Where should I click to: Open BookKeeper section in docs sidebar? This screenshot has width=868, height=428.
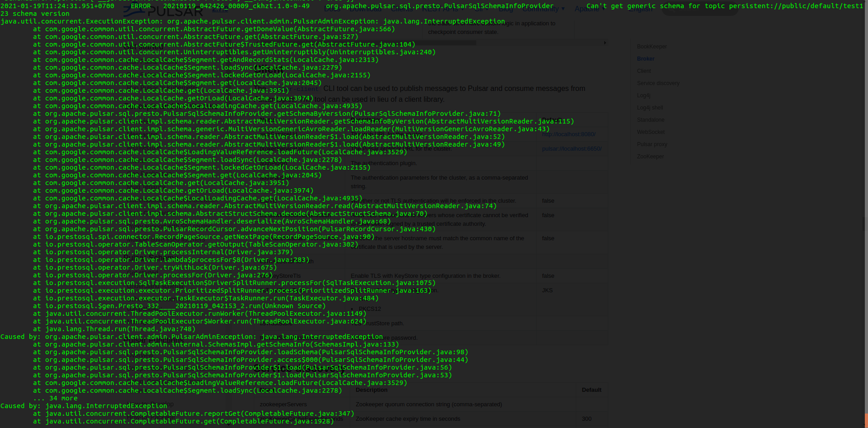pos(652,47)
